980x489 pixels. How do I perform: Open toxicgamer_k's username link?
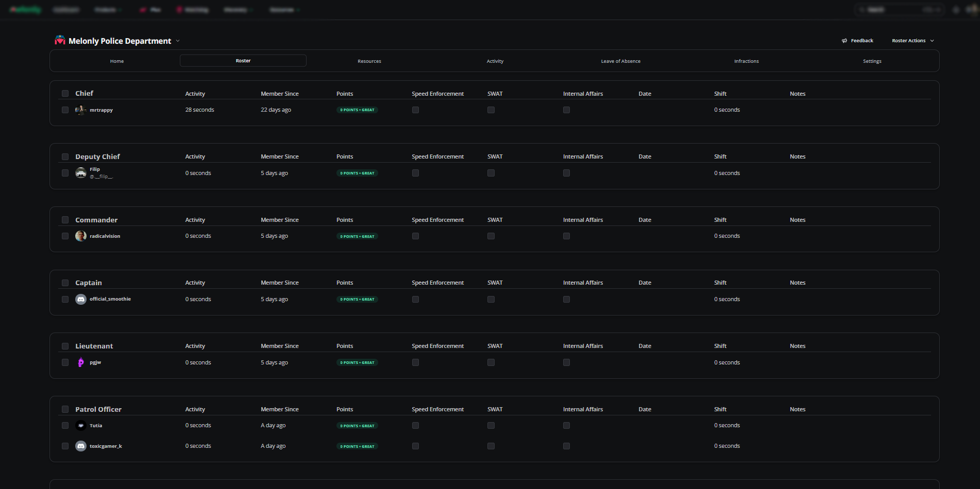pyautogui.click(x=106, y=446)
